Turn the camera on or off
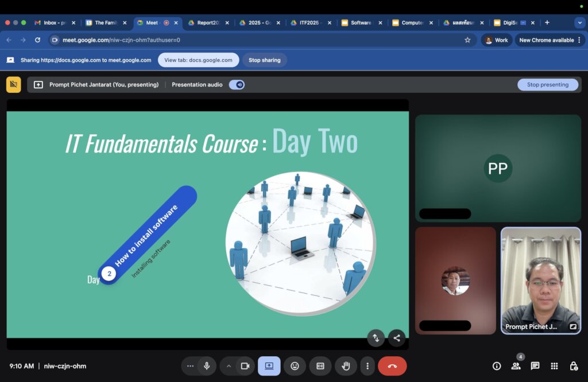Screen dimensions: 588x382 (245, 366)
